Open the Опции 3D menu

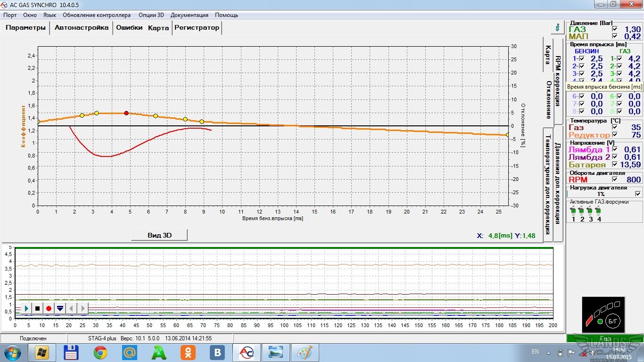click(x=151, y=15)
